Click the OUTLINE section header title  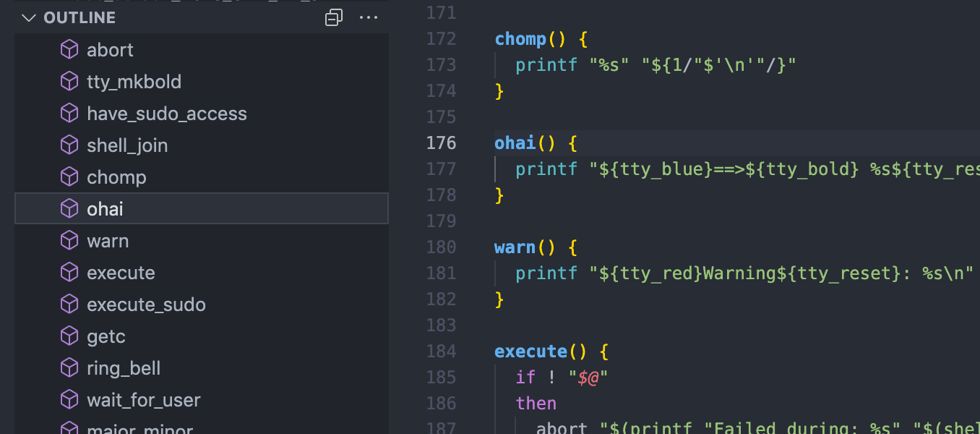click(79, 18)
